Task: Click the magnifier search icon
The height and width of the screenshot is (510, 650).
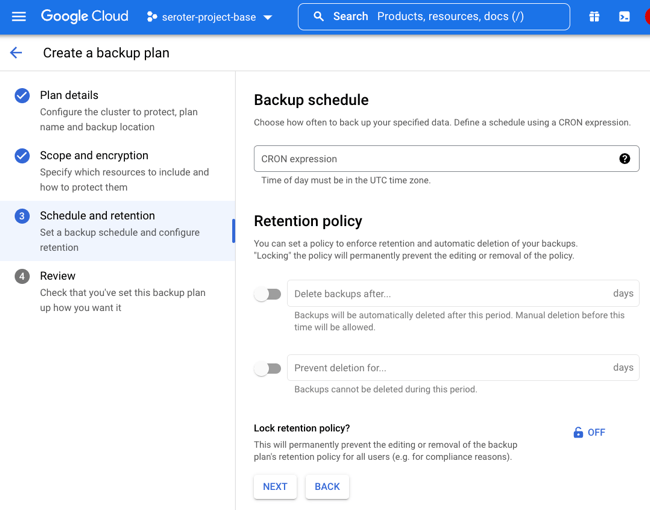Action: tap(319, 17)
